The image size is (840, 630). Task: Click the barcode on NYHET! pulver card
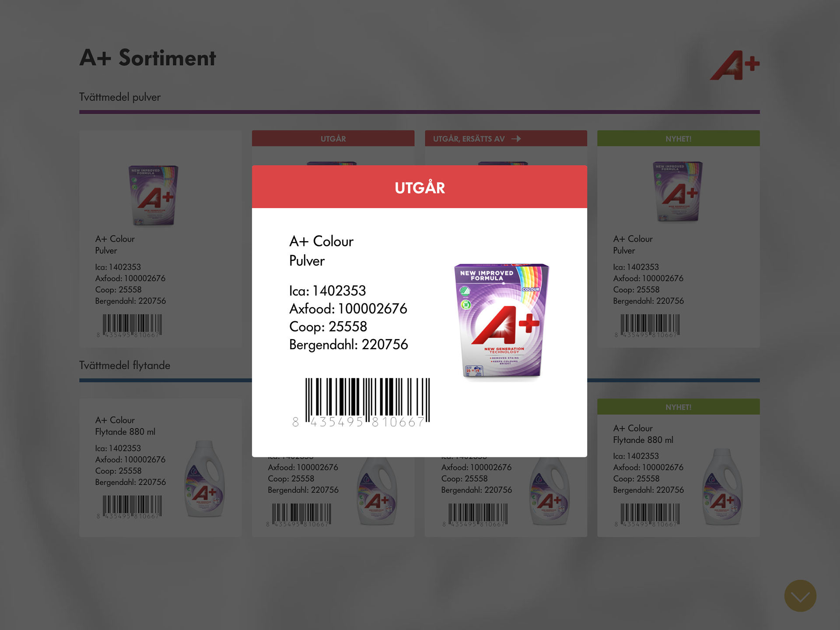(647, 325)
